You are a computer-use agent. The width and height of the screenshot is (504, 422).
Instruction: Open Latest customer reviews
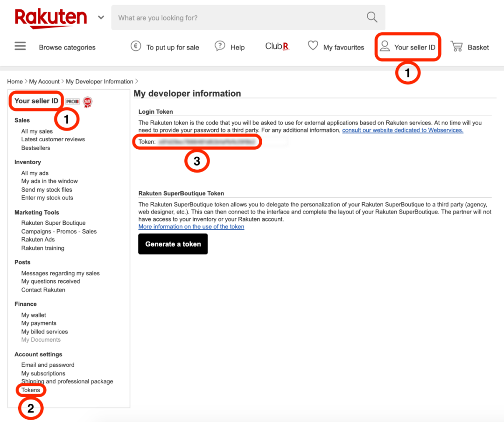point(53,139)
